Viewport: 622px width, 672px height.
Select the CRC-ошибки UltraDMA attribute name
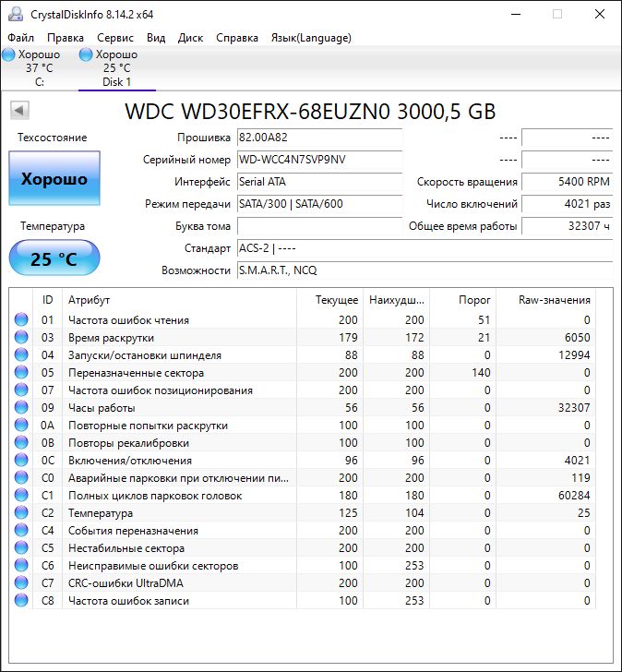click(x=126, y=583)
